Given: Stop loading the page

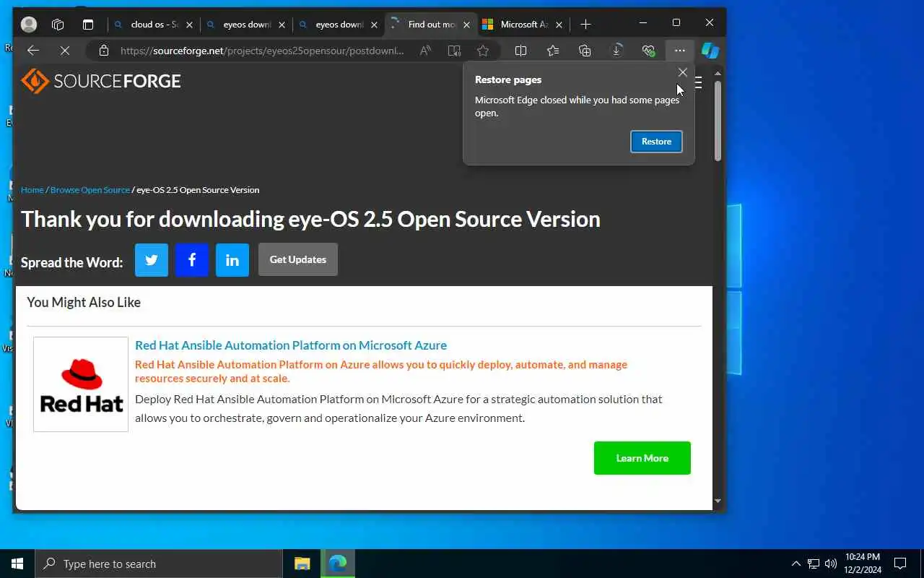Looking at the screenshot, I should pos(64,51).
